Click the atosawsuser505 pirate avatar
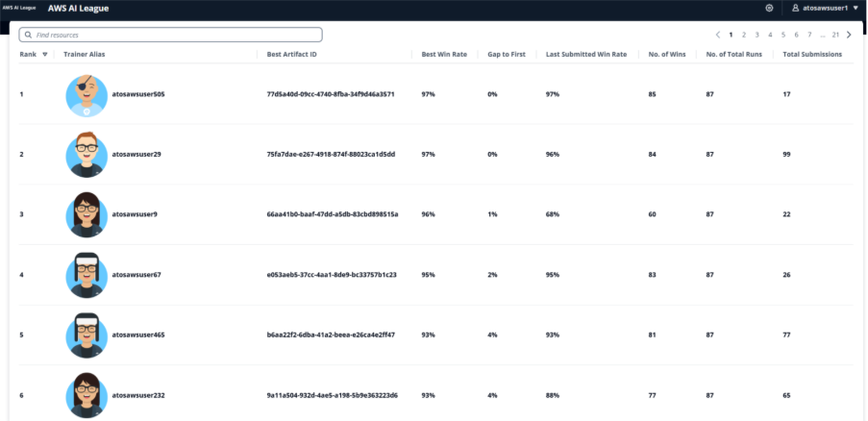 [87, 95]
